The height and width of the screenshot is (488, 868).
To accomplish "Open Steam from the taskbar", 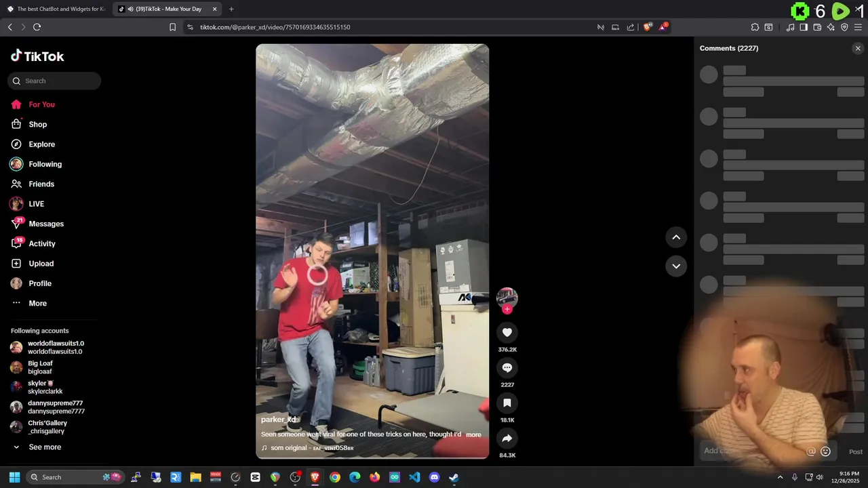I will 454,477.
